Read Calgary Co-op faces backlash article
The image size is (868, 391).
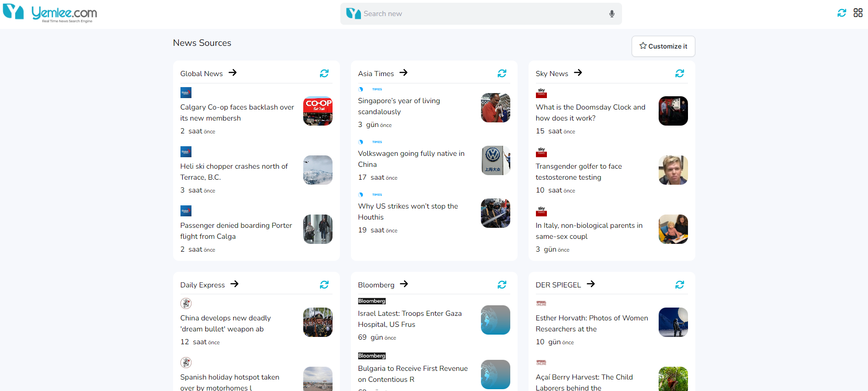[237, 113]
